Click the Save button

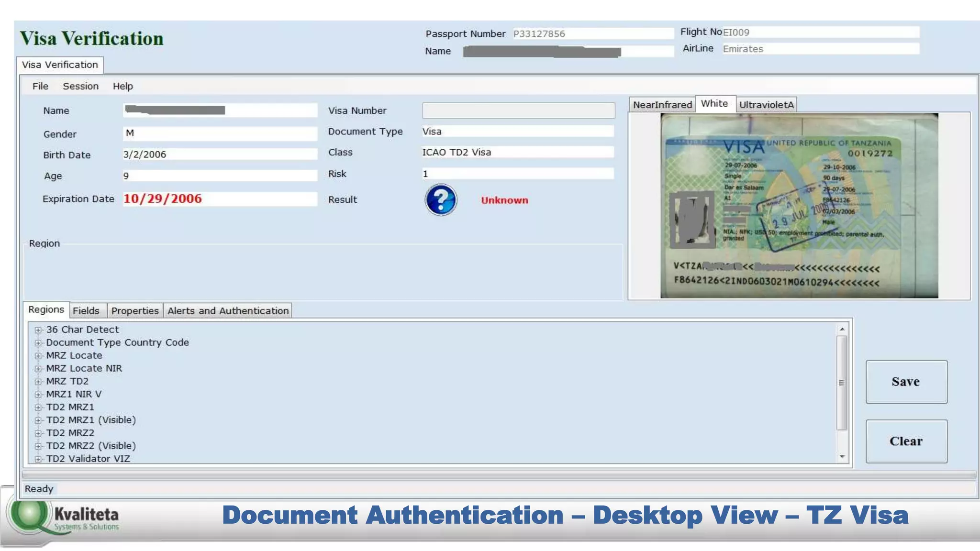pyautogui.click(x=906, y=382)
